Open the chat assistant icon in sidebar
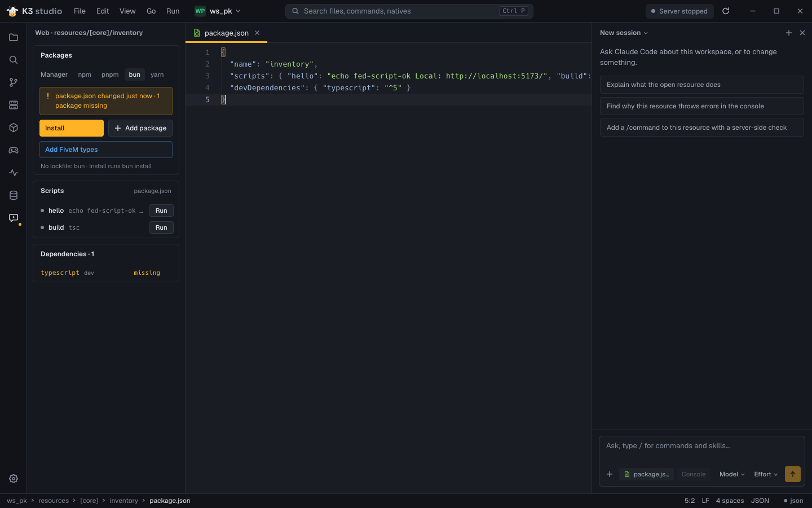Viewport: 812px width, 508px height. click(x=14, y=218)
